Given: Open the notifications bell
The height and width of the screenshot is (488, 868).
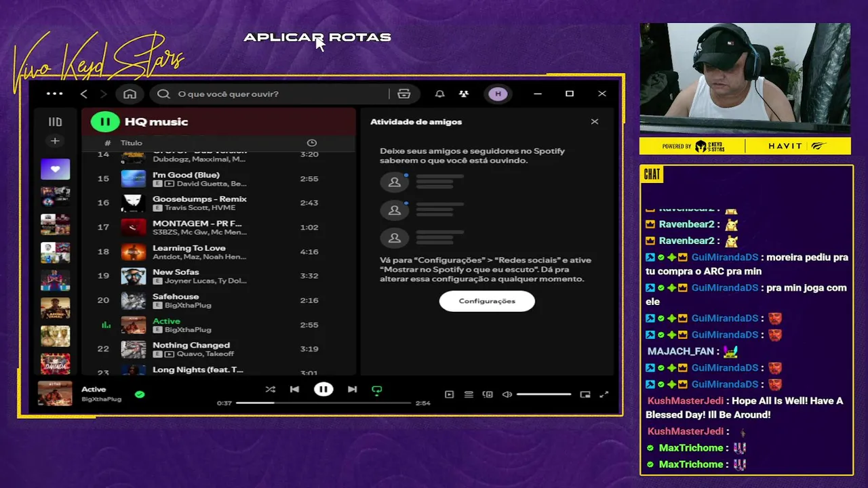Looking at the screenshot, I should pyautogui.click(x=439, y=94).
